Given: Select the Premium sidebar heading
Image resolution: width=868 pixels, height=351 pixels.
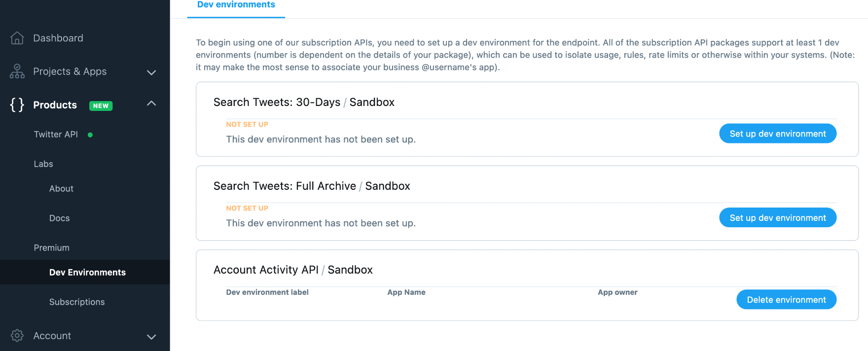Looking at the screenshot, I should pos(51,247).
